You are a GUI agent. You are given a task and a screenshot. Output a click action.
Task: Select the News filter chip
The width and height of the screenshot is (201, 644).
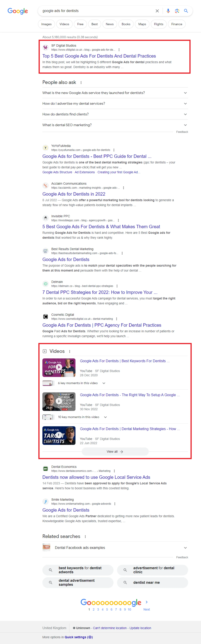click(110, 24)
